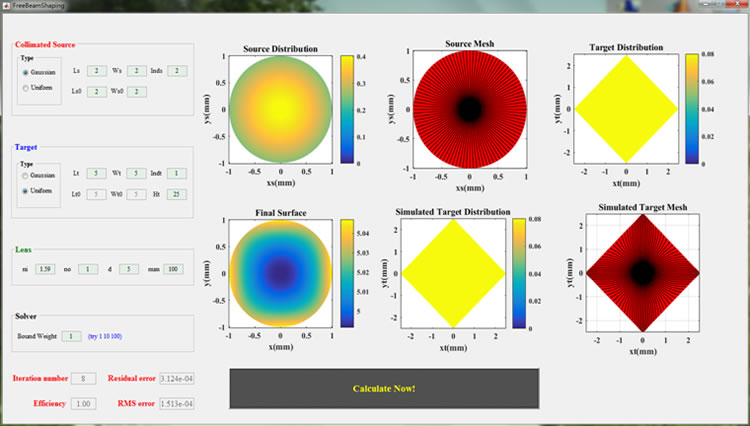Choose Uniform type in Target panel

27,191
